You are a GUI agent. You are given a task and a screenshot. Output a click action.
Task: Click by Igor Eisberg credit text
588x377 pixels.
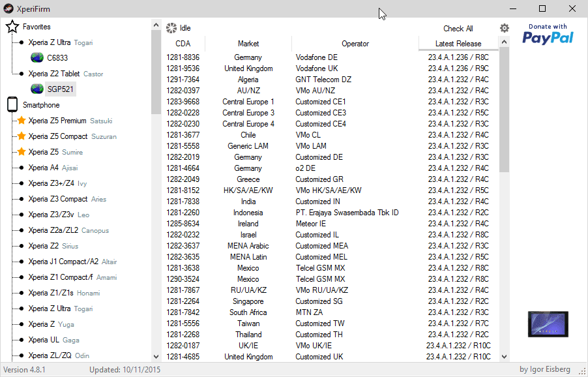click(545, 369)
